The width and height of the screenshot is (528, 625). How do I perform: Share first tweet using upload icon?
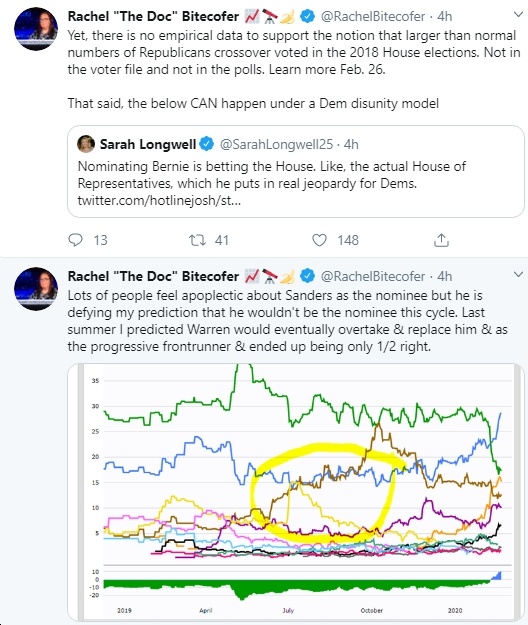click(x=441, y=240)
